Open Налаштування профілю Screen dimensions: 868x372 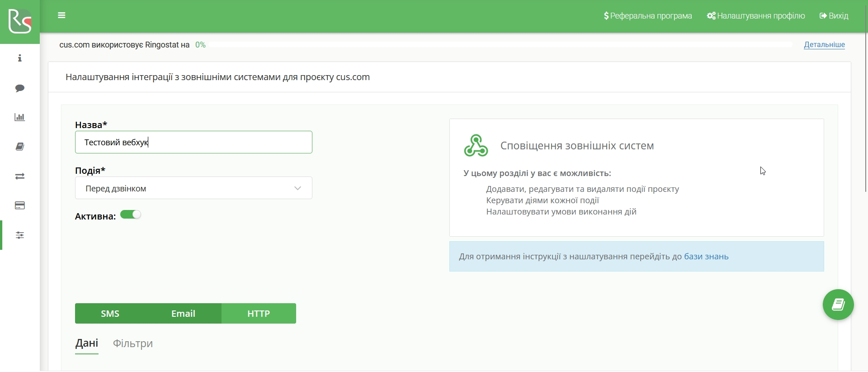756,16
